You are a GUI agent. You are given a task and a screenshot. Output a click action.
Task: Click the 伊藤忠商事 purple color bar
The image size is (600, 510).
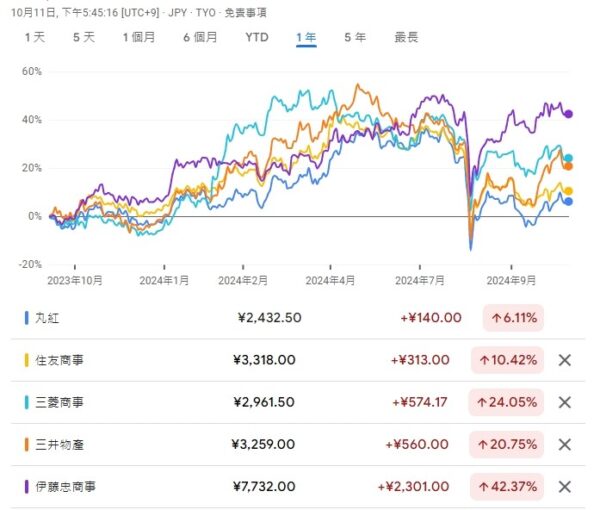pos(26,487)
